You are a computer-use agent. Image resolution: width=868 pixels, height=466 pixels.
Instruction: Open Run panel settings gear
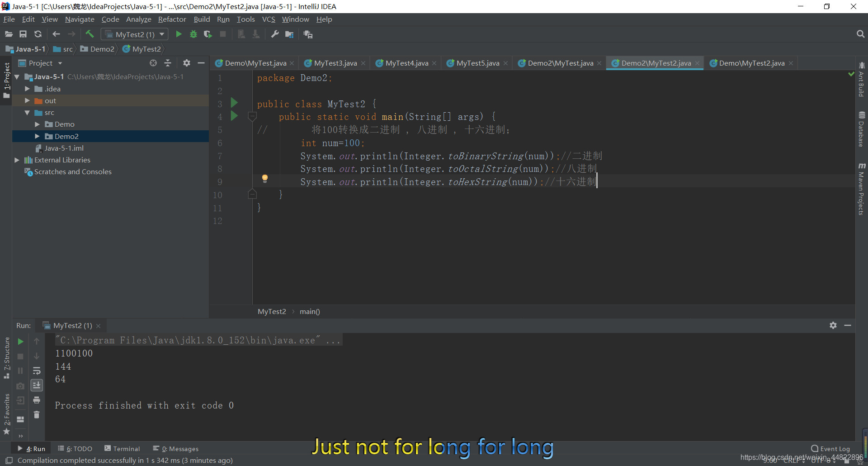coord(833,325)
